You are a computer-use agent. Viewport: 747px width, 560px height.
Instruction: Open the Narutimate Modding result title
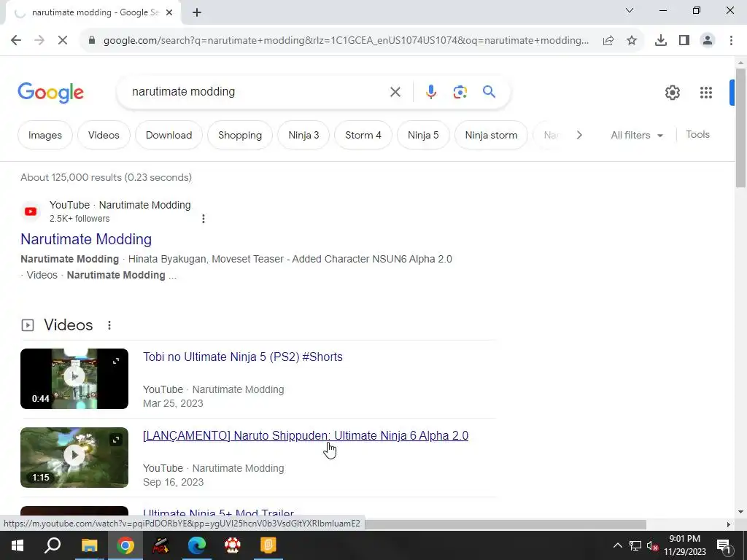click(86, 239)
